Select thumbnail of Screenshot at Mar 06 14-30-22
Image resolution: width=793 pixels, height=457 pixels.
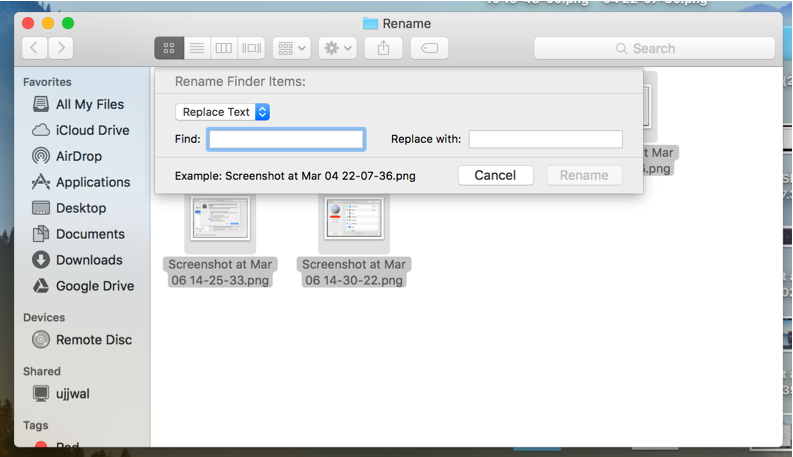354,218
